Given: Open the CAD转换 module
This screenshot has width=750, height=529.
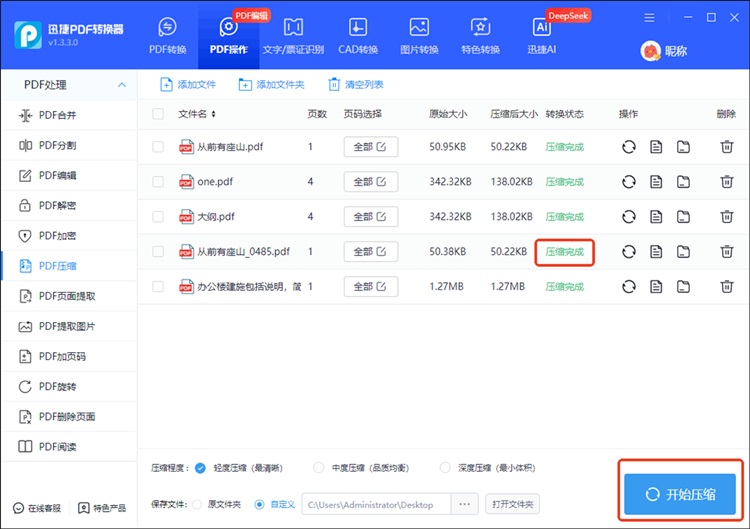Looking at the screenshot, I should coord(357,37).
